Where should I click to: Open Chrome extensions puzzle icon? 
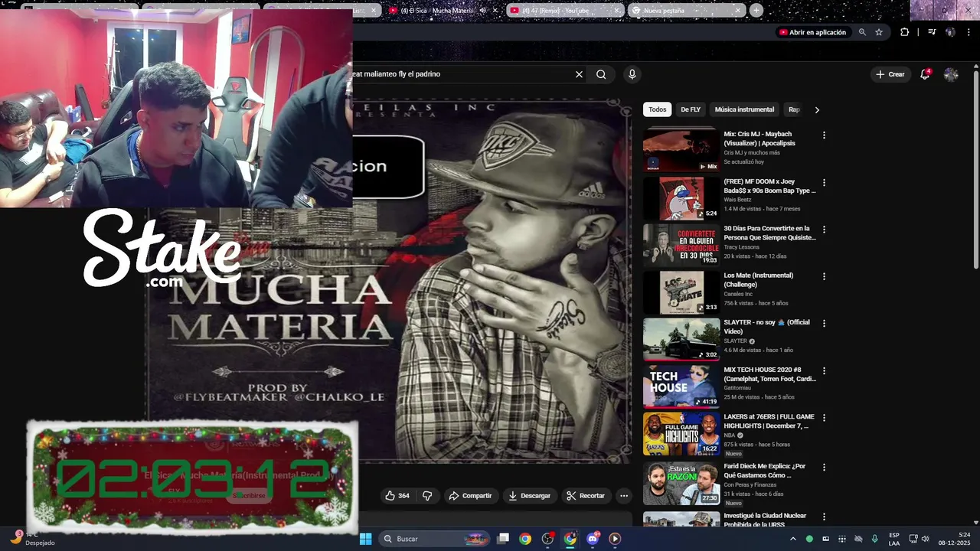coord(905,32)
